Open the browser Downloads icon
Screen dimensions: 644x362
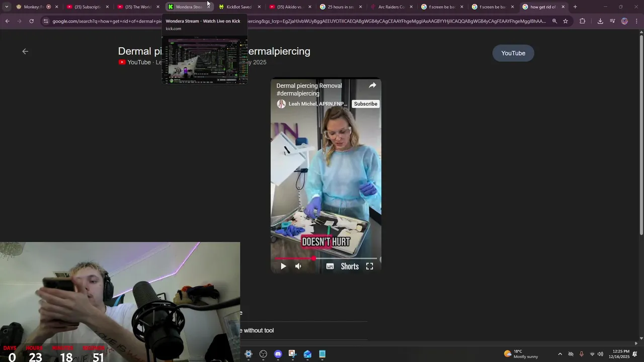[x=600, y=21]
